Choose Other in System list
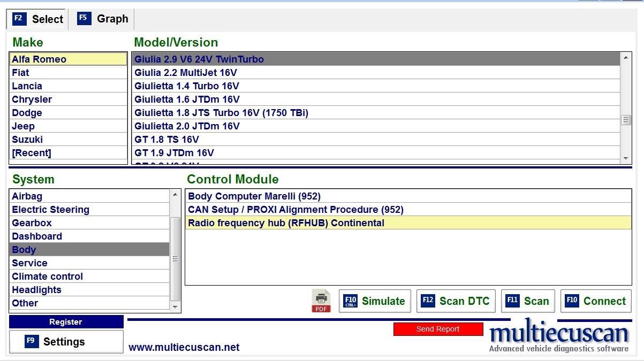This screenshot has height=361, width=644. (89, 303)
